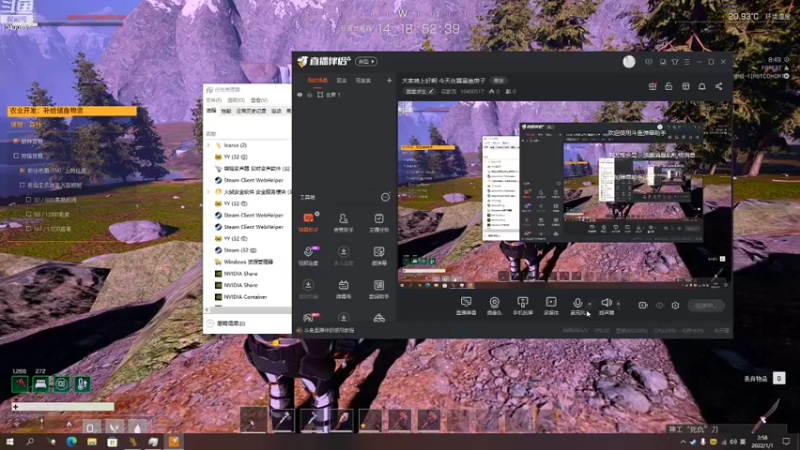The image size is (800, 450).
Task: Click the horizontal scrollbar in Task Manager
Action: click(x=247, y=310)
